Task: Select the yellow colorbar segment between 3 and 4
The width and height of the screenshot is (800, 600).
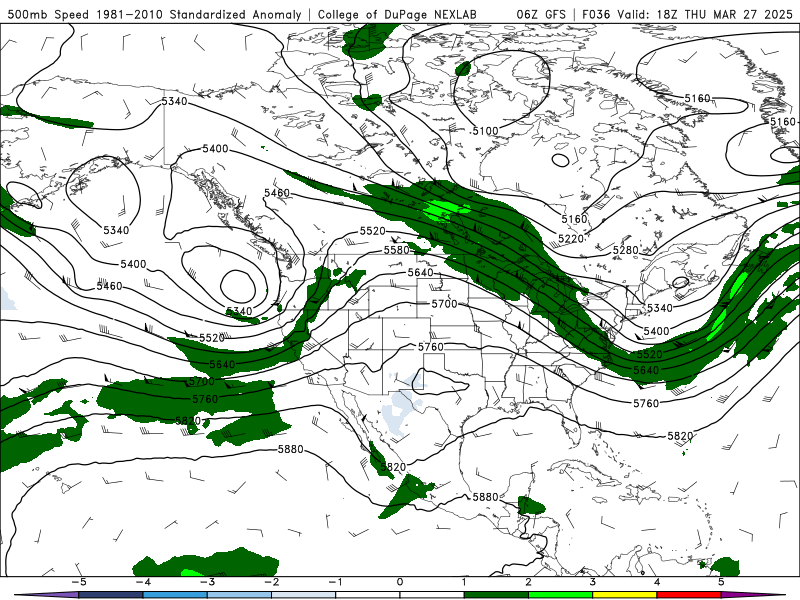Action: coord(624,595)
